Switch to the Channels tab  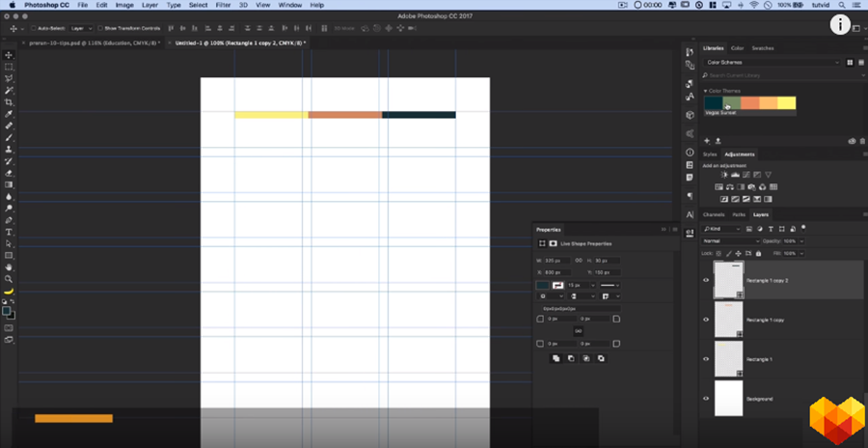(714, 214)
